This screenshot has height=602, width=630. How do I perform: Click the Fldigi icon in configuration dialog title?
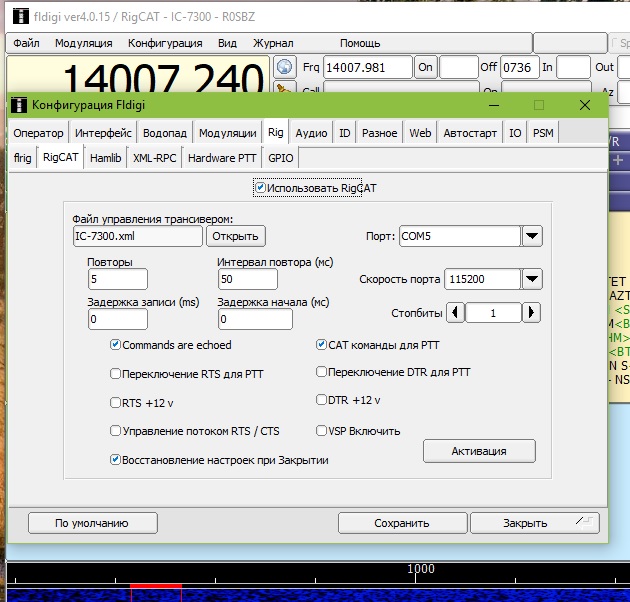point(18,105)
